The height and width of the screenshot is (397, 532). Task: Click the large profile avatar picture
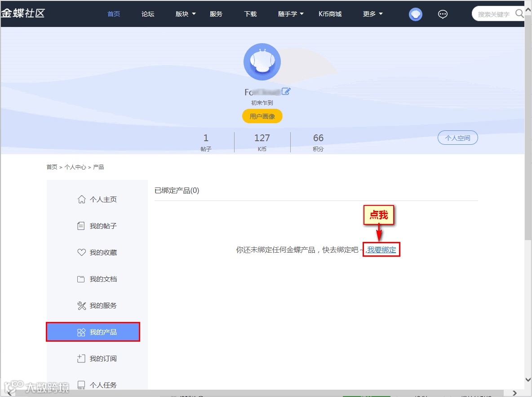pos(262,62)
